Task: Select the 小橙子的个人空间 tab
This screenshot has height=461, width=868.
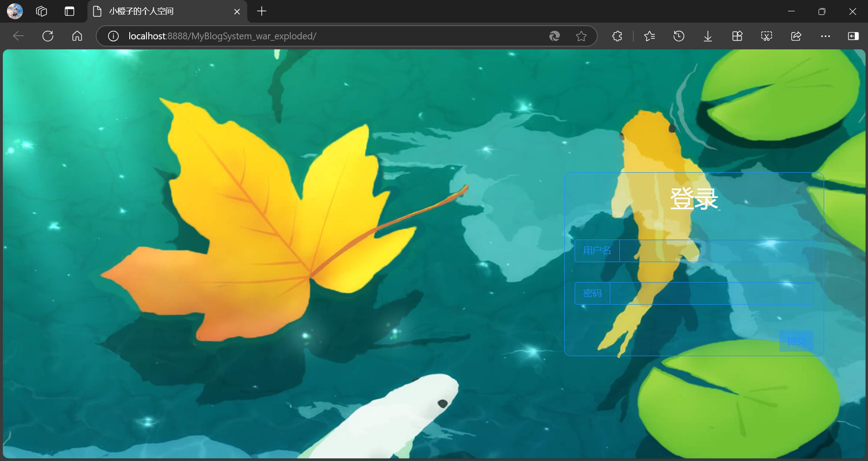Action: point(167,11)
